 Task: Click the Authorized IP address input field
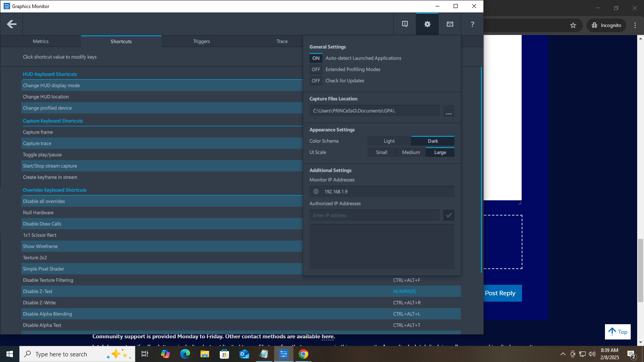point(374,216)
